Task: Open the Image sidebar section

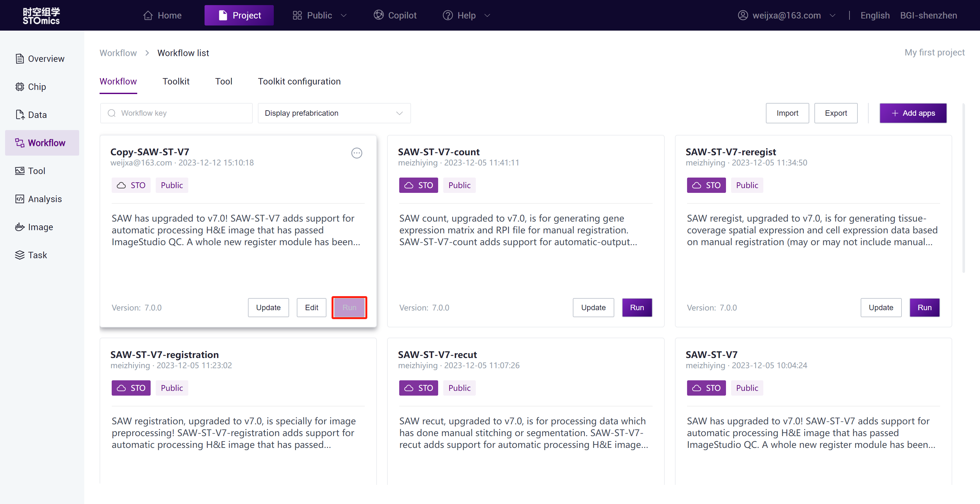Action: (40, 227)
